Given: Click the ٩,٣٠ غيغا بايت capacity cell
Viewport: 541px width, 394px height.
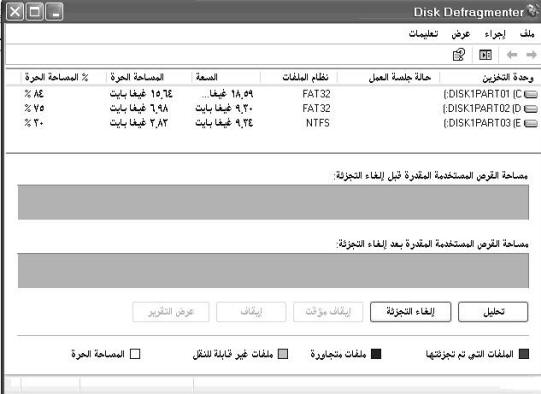Looking at the screenshot, I should (224, 109).
